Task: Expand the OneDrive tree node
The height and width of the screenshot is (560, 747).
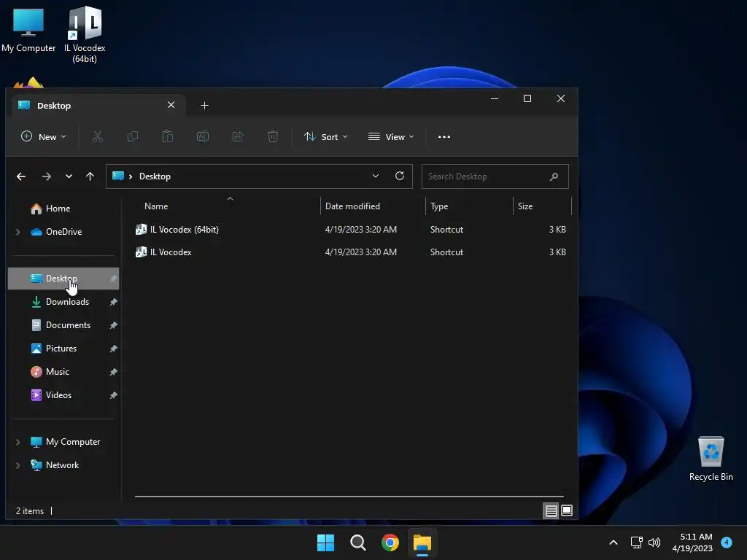Action: tap(18, 232)
